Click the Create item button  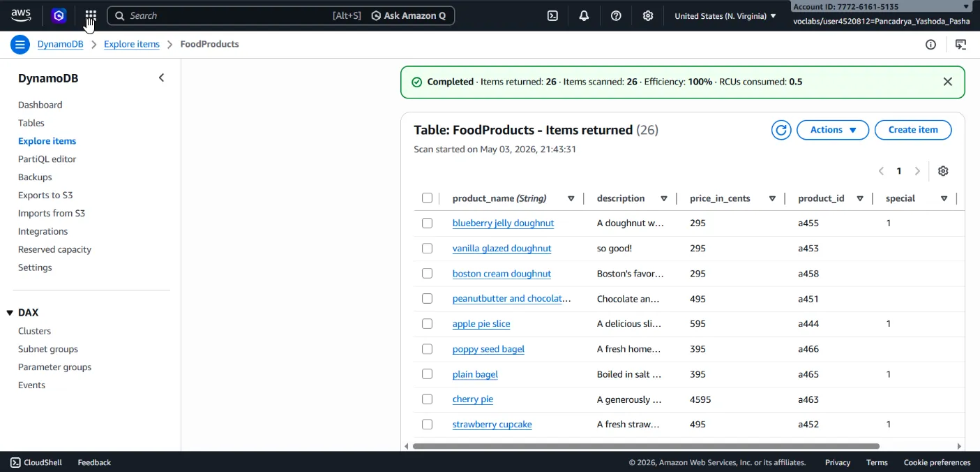913,130
